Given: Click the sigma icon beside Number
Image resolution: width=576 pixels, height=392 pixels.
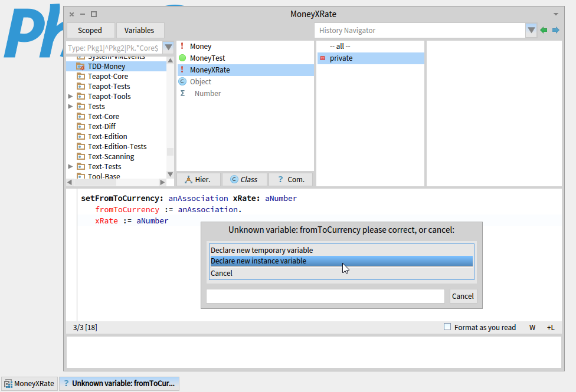Looking at the screenshot, I should point(182,93).
